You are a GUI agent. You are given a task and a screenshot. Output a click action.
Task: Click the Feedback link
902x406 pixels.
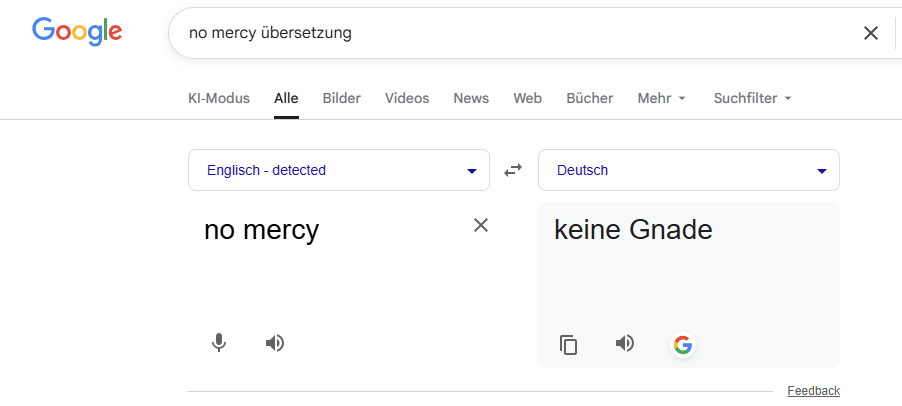coord(813,391)
